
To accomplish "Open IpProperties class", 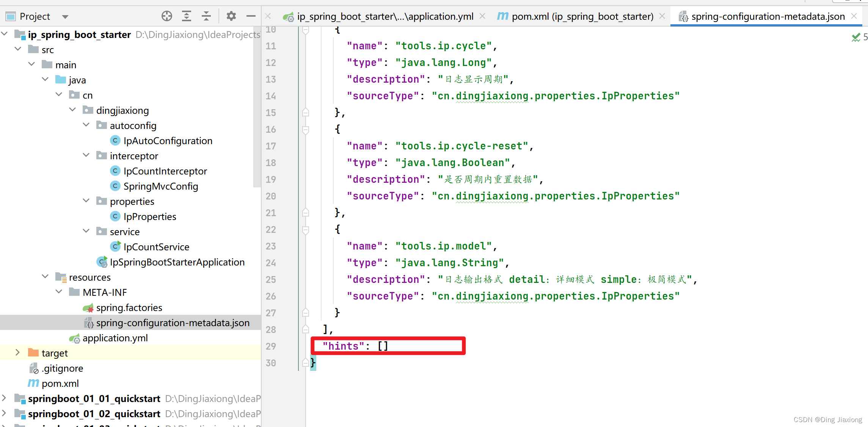I will (150, 217).
